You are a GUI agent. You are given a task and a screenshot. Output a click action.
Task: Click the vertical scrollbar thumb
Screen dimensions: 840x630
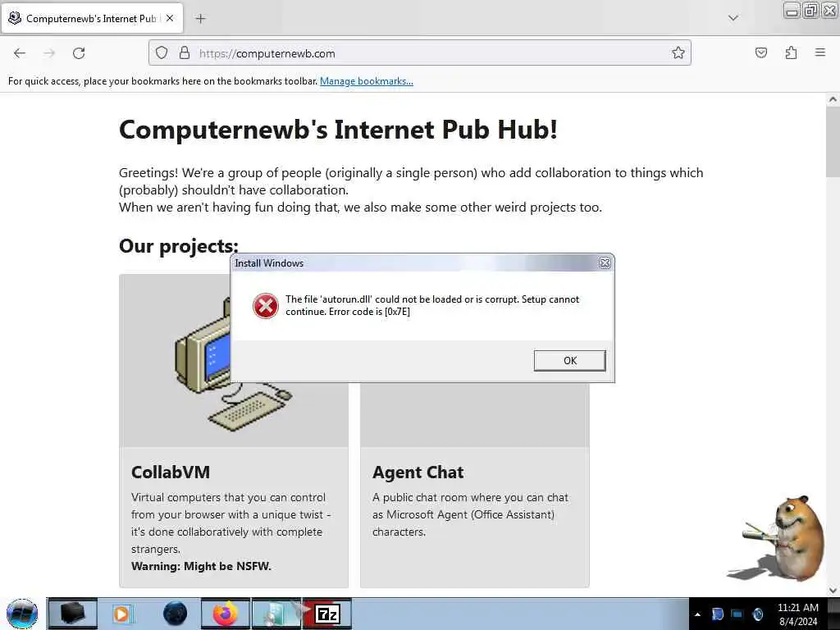[833, 141]
